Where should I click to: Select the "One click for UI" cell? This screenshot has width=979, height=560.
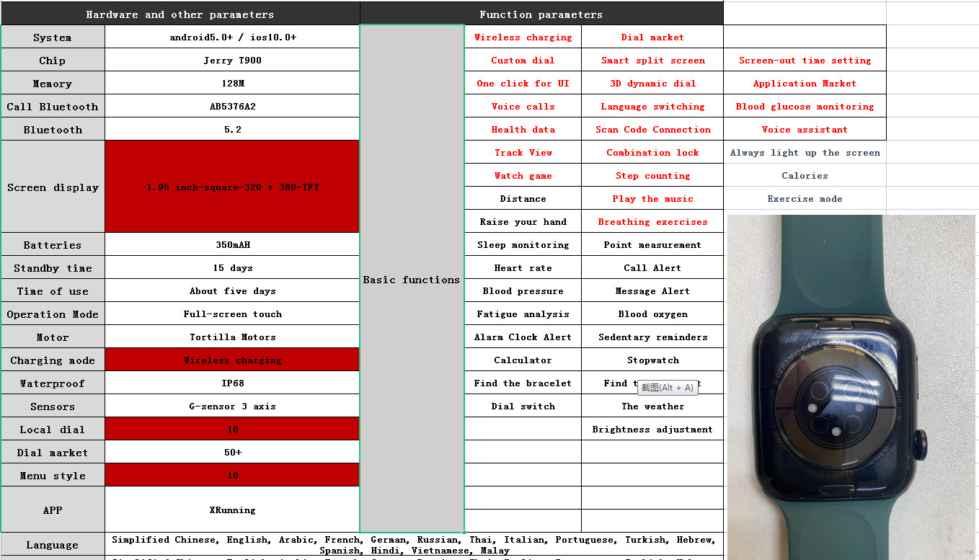(x=523, y=84)
